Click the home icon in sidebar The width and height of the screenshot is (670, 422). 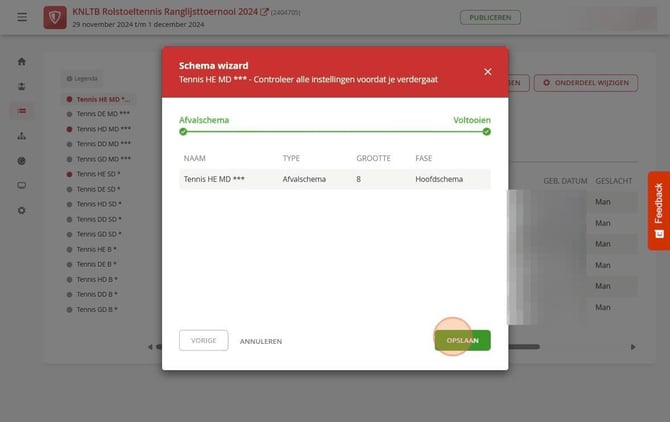tap(21, 62)
